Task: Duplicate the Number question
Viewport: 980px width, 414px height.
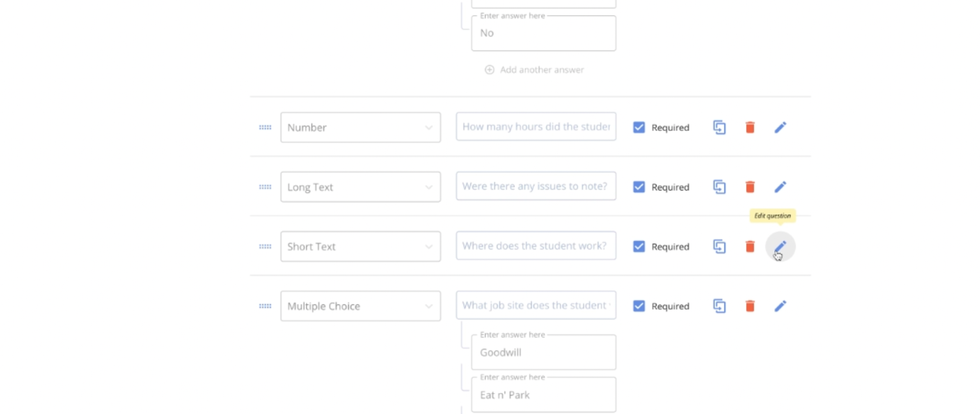Action: tap(719, 127)
